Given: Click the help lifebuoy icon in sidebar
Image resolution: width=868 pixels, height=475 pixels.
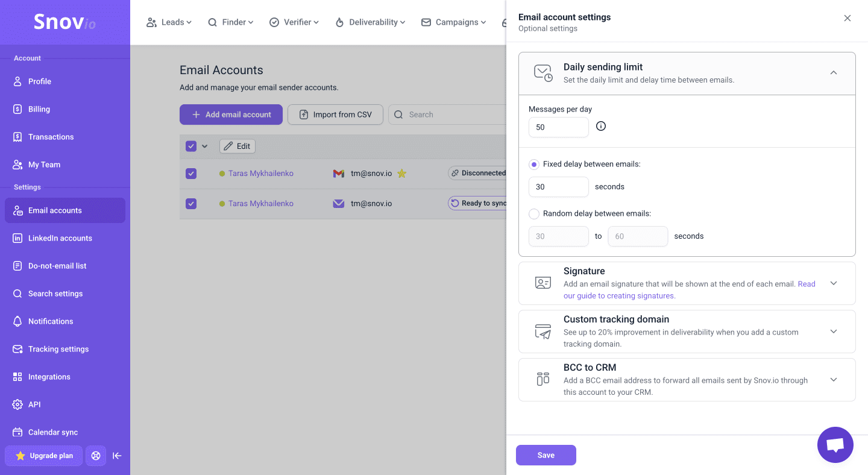Looking at the screenshot, I should pos(96,456).
